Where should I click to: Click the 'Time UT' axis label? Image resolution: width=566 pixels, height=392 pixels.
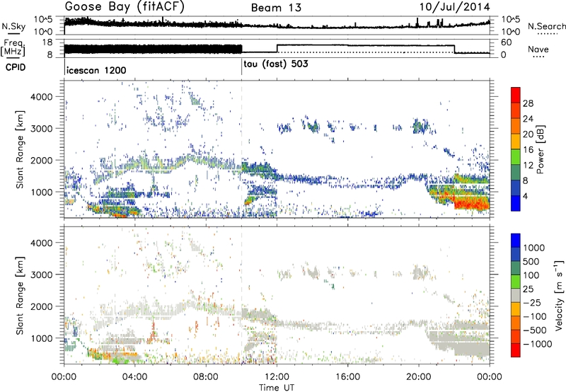click(x=277, y=388)
